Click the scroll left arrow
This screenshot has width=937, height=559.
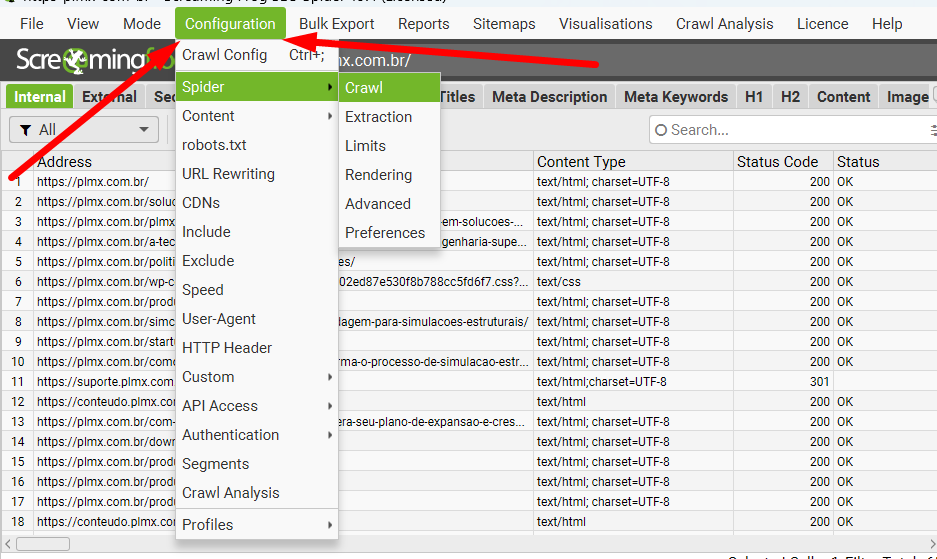pyautogui.click(x=8, y=544)
